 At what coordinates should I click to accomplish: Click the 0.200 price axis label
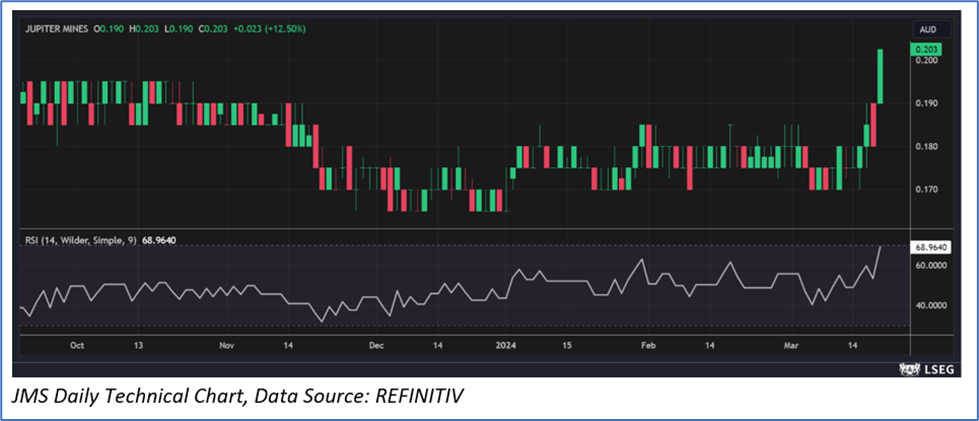click(927, 60)
